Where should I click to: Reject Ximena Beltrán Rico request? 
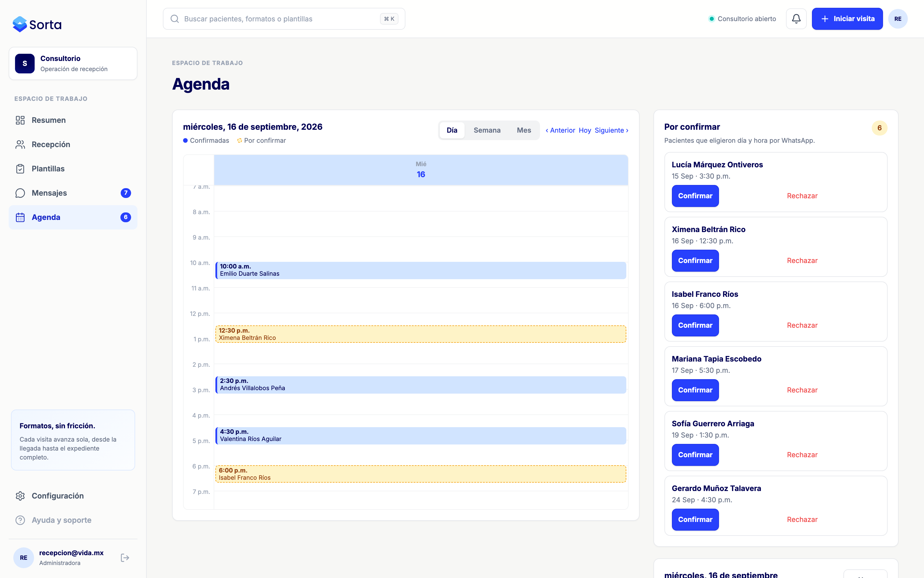[802, 261]
